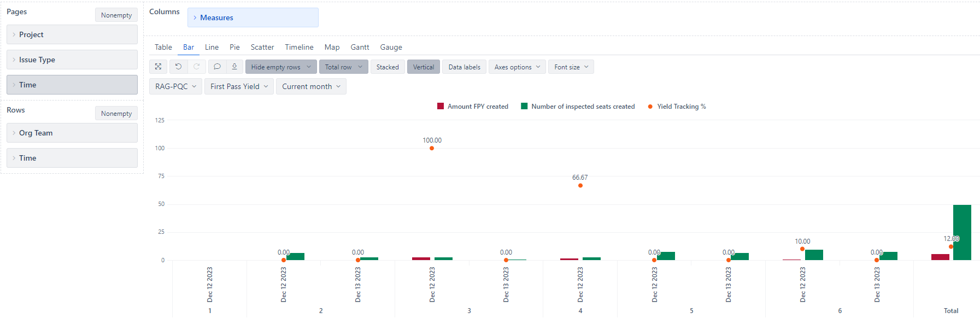Viewport: 980px width, 324px height.
Task: Click the comment bubble icon
Action: click(217, 67)
